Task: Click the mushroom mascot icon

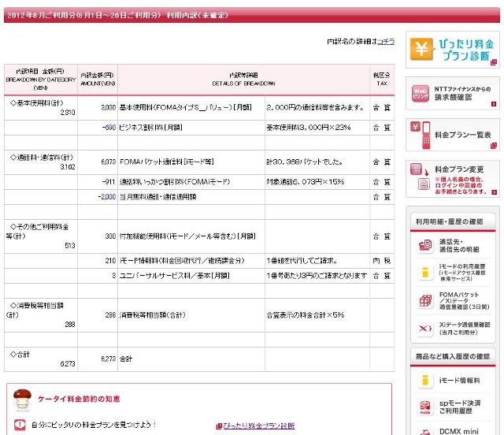Action: pyautogui.click(x=23, y=400)
